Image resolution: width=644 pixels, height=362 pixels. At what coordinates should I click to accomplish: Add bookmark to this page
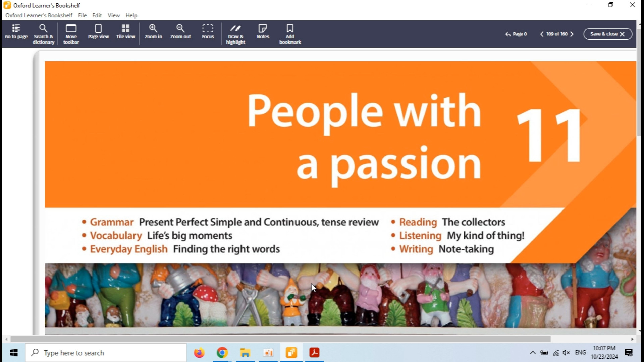click(290, 34)
